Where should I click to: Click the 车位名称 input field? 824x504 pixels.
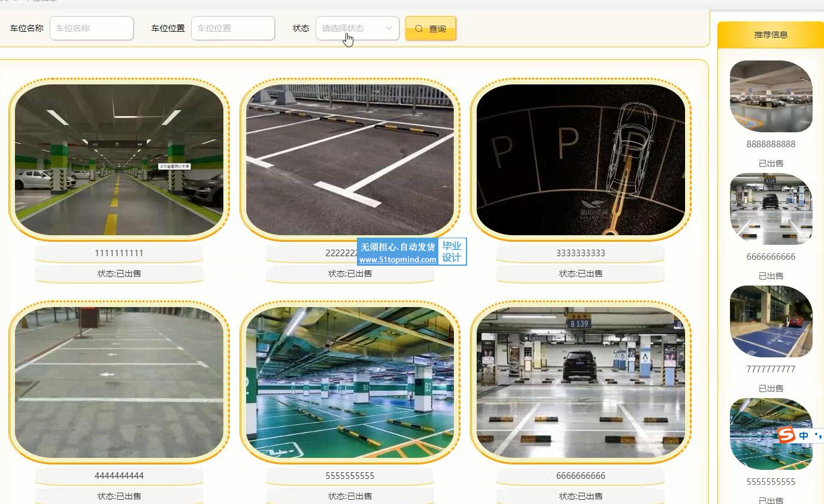click(92, 28)
